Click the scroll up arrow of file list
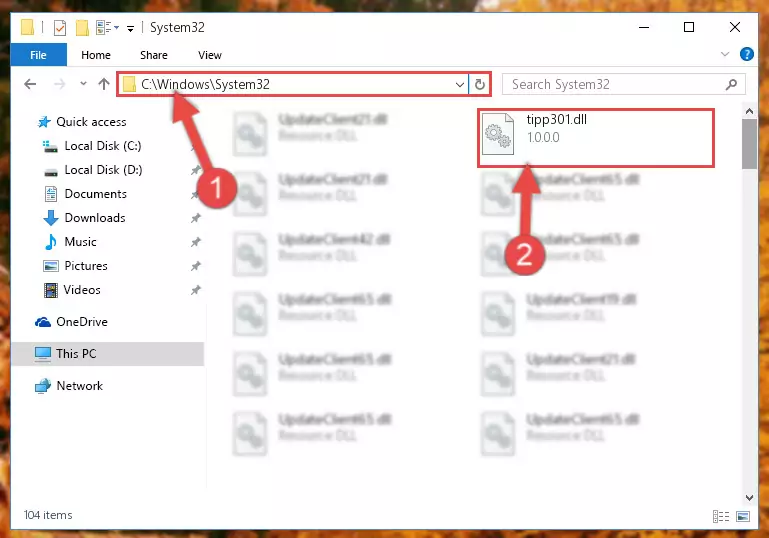 (x=749, y=111)
